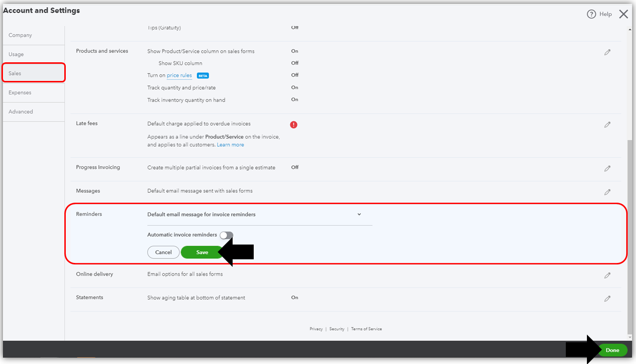Click the 'Messages' section label

click(88, 191)
